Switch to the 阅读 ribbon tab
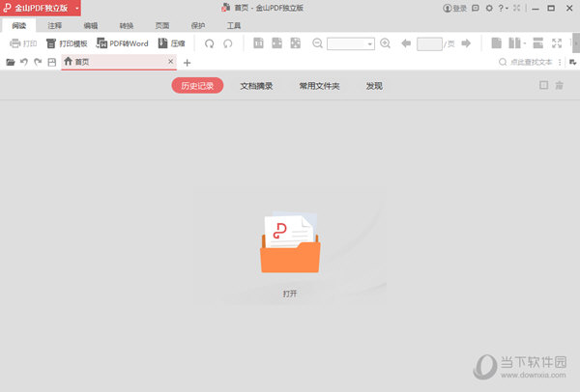This screenshot has height=392, width=580. point(19,25)
